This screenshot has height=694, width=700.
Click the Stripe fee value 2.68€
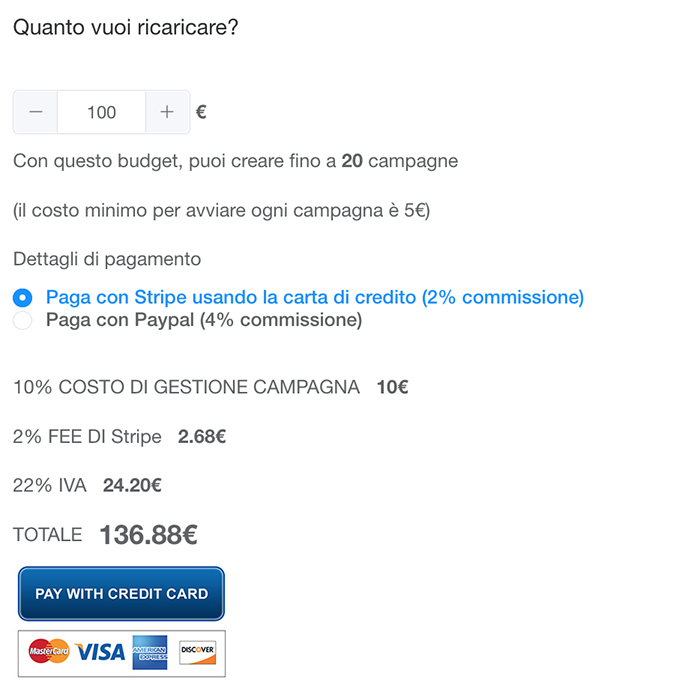tap(202, 437)
